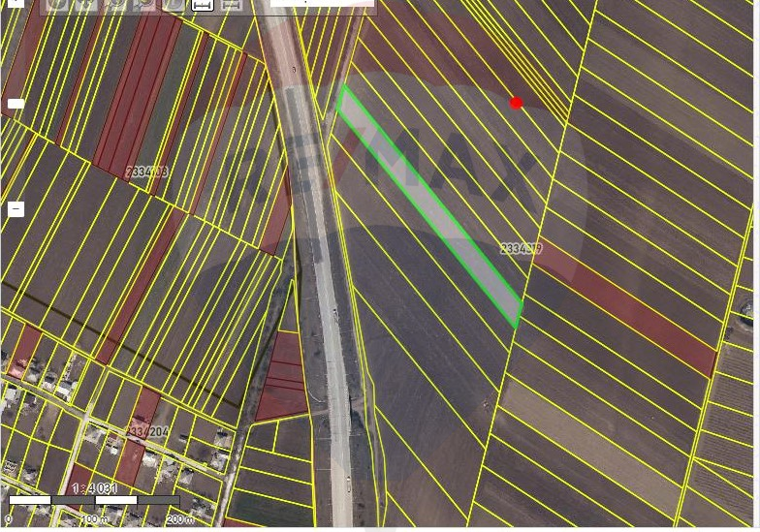Click the parcel number label beside green parcel
The image size is (760, 532).
pos(521,249)
